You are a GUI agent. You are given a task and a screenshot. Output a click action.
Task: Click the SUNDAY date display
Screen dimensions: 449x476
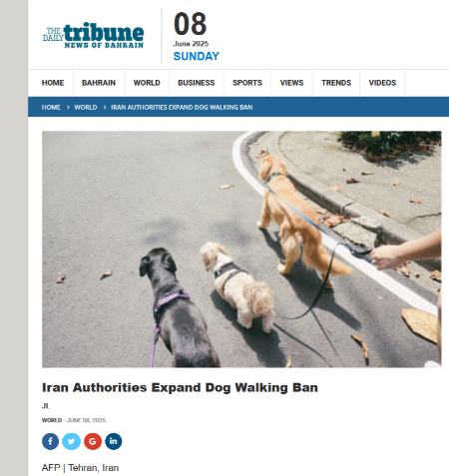coord(197,56)
